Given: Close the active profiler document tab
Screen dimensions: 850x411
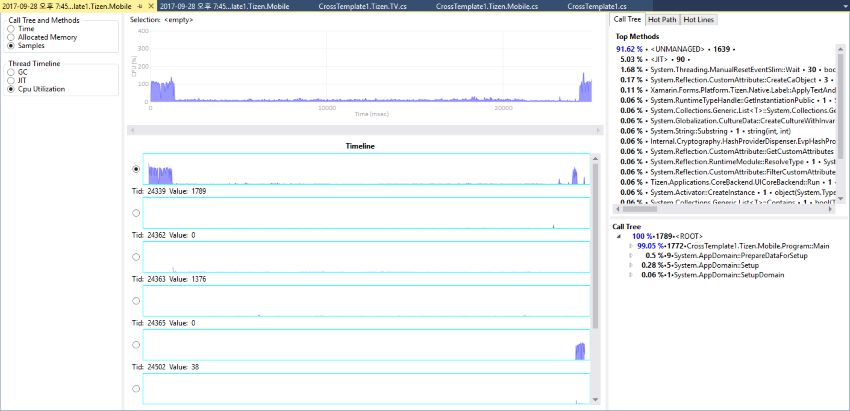Looking at the screenshot, I should [x=150, y=7].
